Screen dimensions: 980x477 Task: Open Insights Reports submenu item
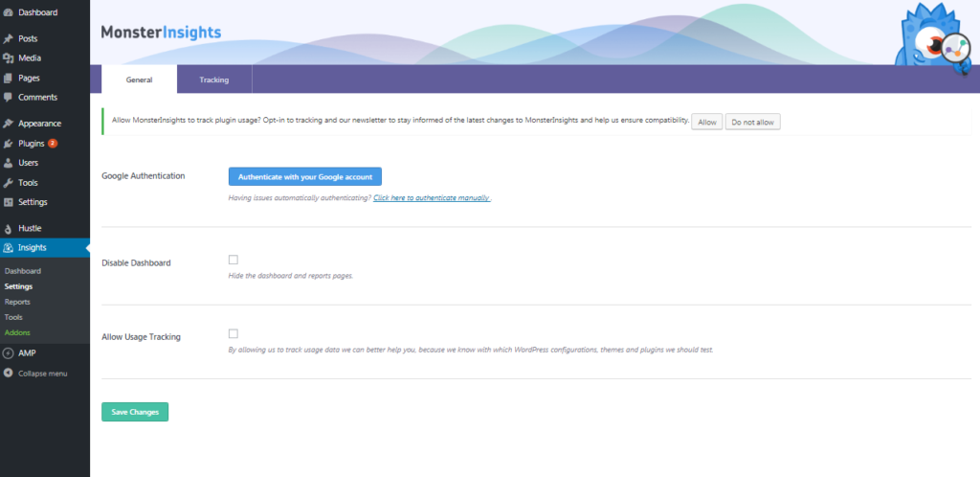[x=17, y=302]
